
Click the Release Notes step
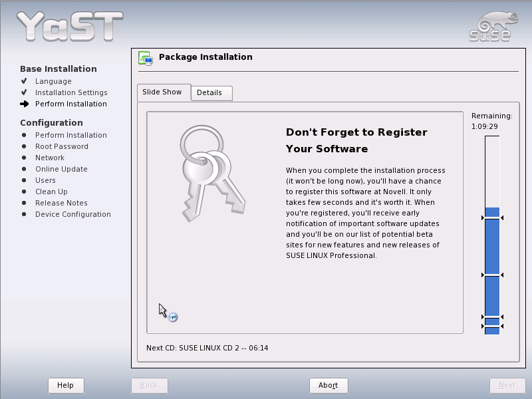click(x=61, y=203)
